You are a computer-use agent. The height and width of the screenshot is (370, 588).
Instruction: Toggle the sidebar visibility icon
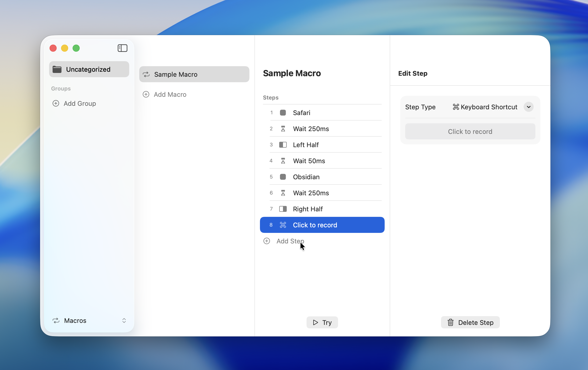pyautogui.click(x=122, y=48)
